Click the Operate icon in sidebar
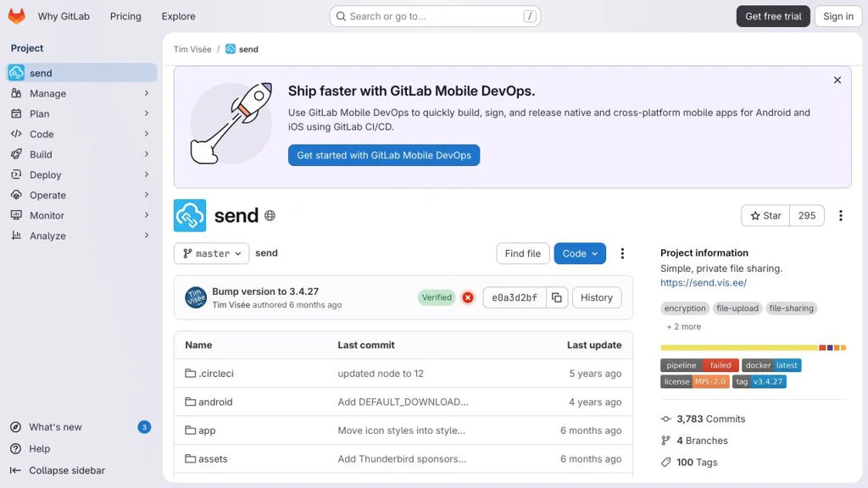Image resolution: width=868 pixels, height=488 pixels. coord(16,195)
